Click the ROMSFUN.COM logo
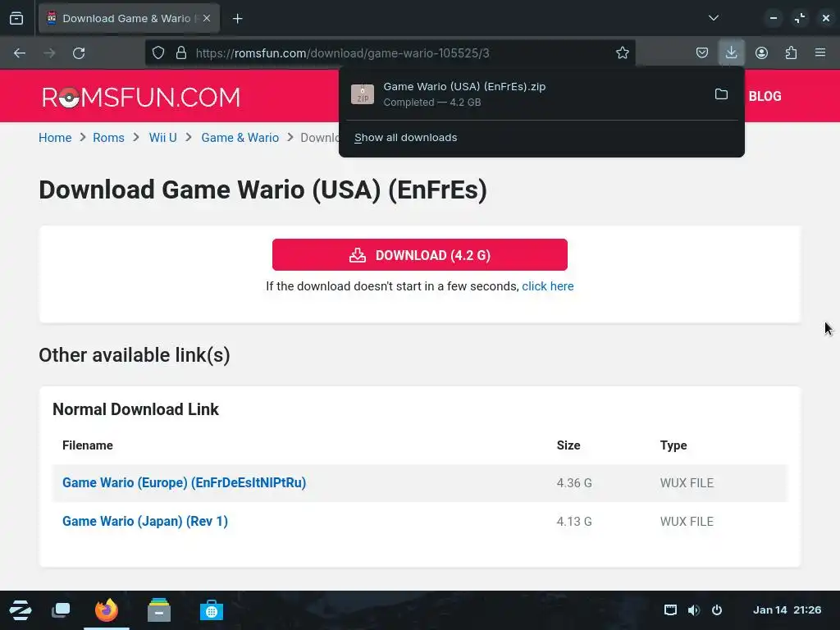This screenshot has height=630, width=840. [x=141, y=97]
